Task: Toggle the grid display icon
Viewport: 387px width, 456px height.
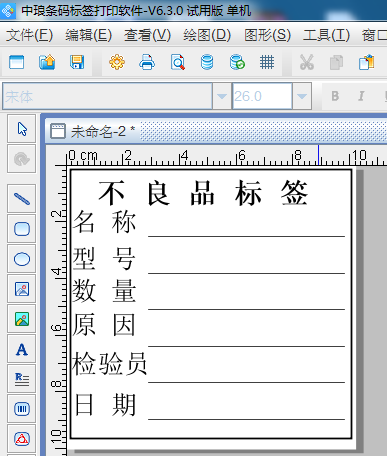Action: 267,62
